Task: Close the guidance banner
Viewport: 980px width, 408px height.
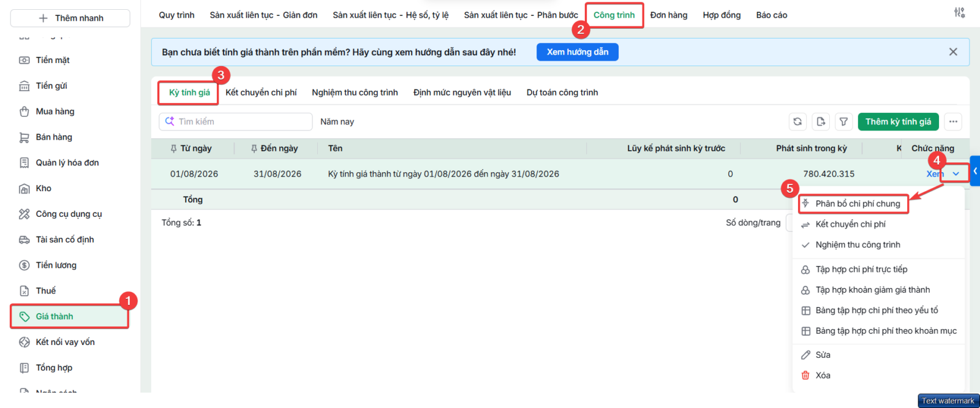Action: click(953, 52)
